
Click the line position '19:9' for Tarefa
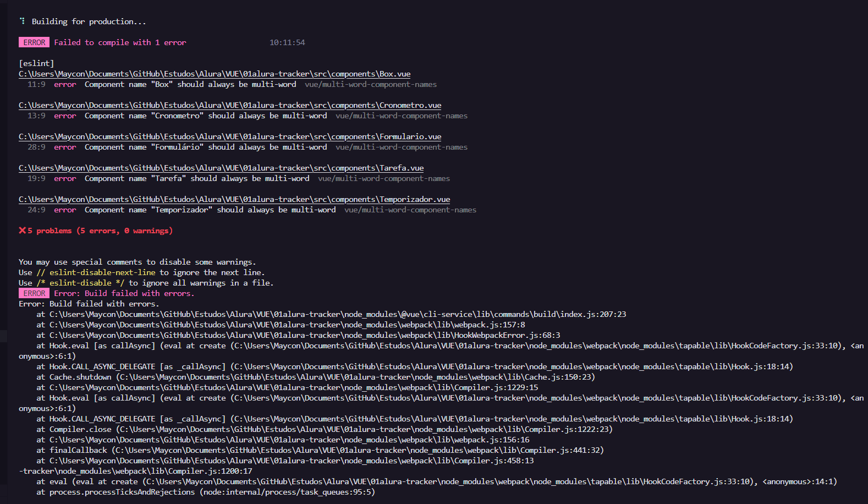(36, 178)
